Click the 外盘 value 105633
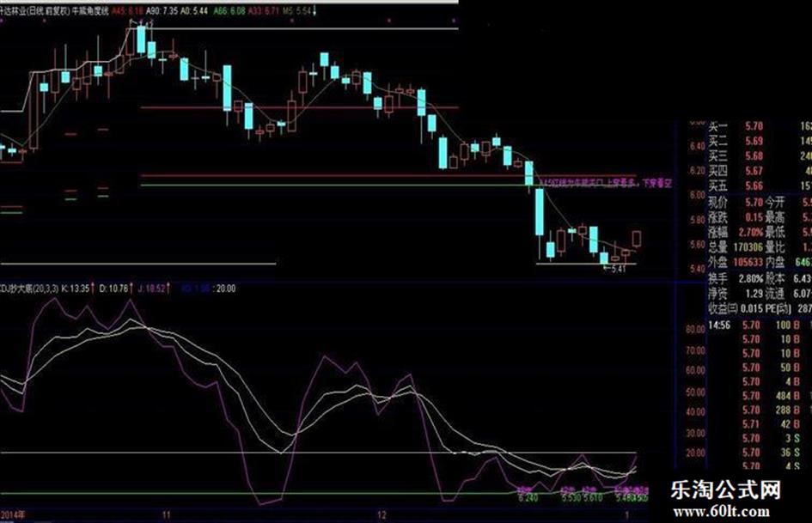812x523 pixels. (x=748, y=263)
